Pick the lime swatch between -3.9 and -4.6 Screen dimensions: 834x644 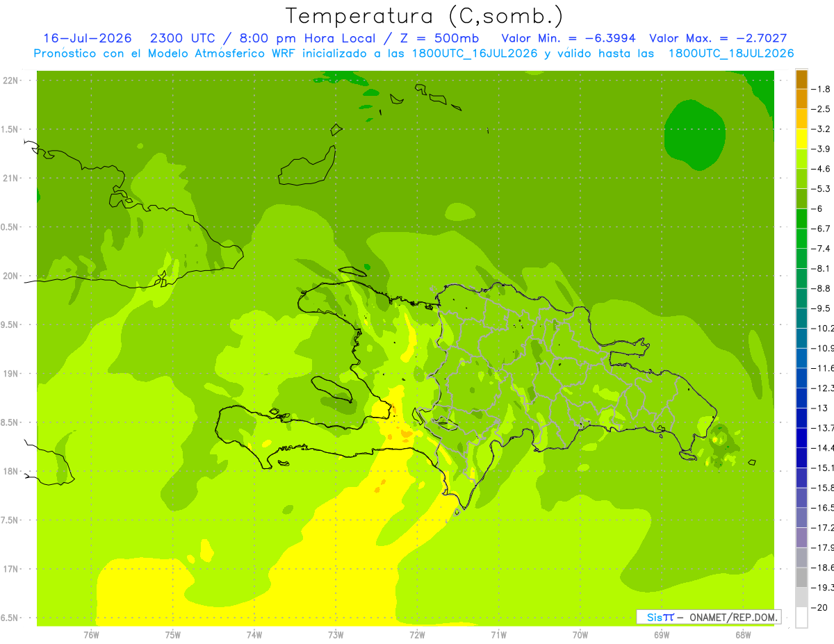pyautogui.click(x=801, y=159)
